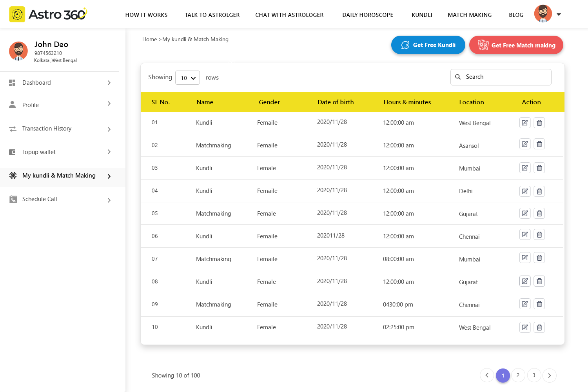Expand the Schedule Call chevron
The image size is (588, 392).
click(x=109, y=200)
